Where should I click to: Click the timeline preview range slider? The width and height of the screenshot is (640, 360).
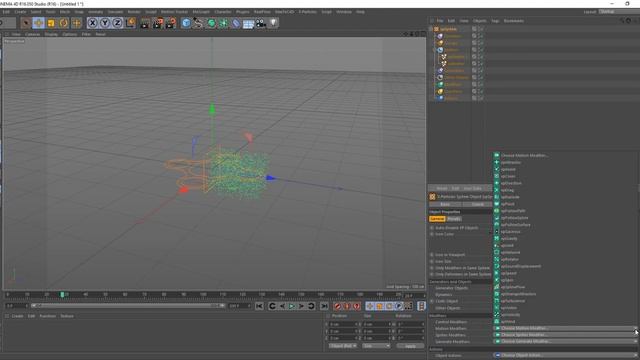[x=128, y=306]
